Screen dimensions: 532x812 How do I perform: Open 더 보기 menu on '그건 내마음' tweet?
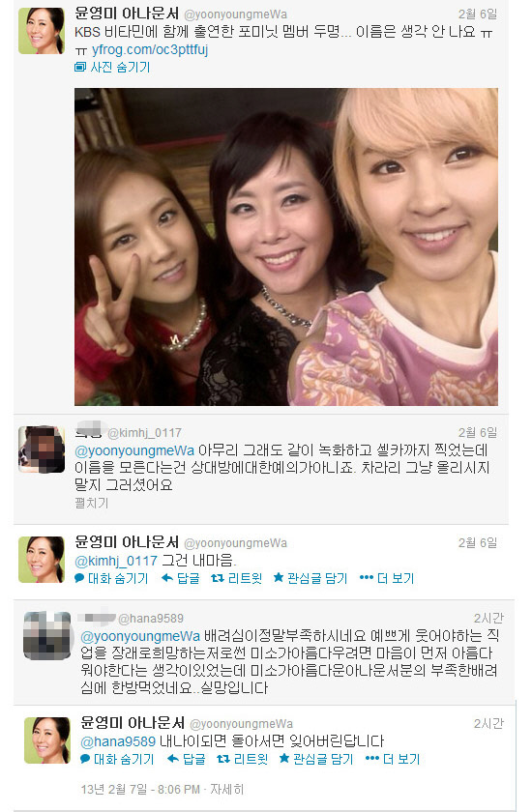pos(387,578)
